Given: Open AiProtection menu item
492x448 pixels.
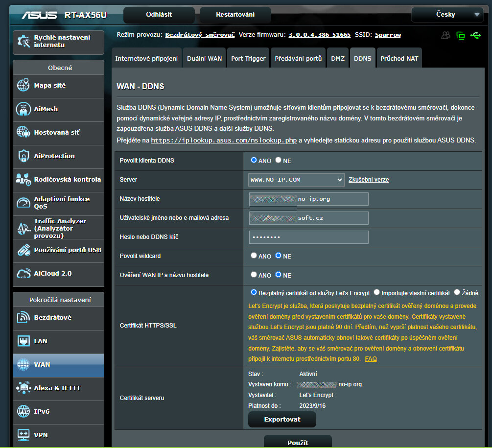Looking at the screenshot, I should tap(59, 156).
